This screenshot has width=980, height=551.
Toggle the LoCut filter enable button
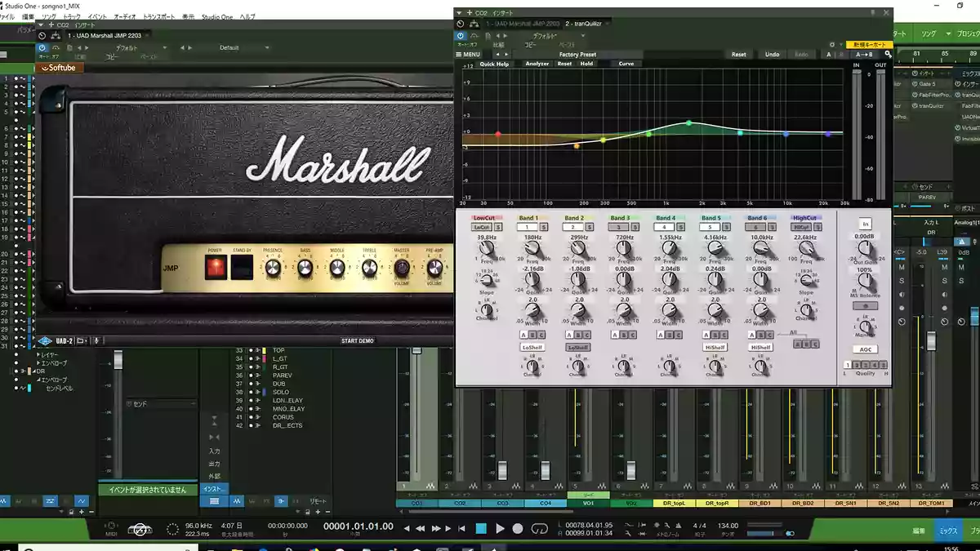pyautogui.click(x=481, y=228)
